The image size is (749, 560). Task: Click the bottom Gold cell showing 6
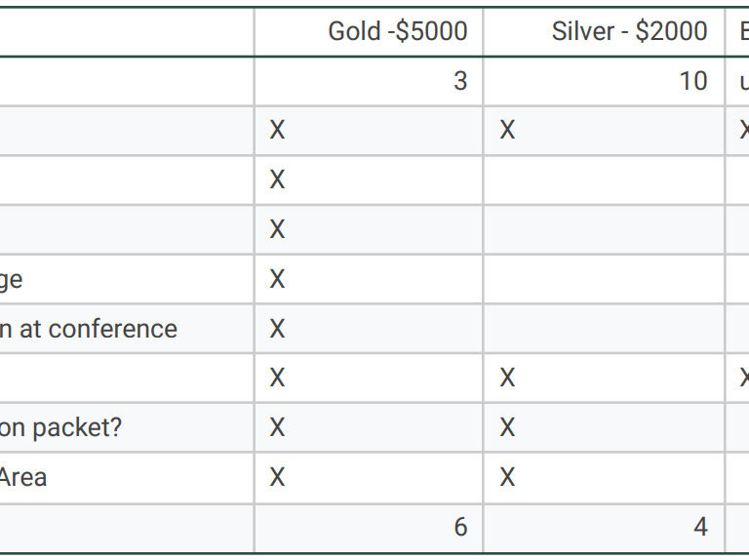tap(369, 528)
